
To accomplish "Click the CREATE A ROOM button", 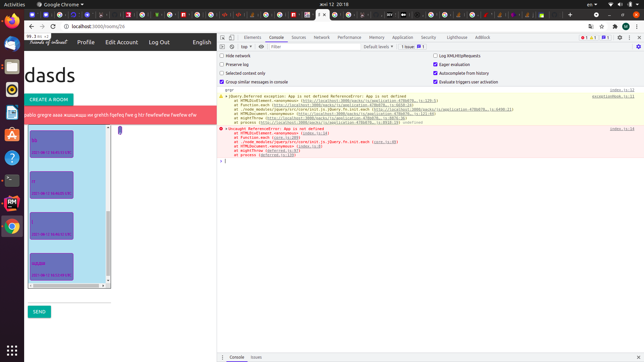I will pos(49,100).
